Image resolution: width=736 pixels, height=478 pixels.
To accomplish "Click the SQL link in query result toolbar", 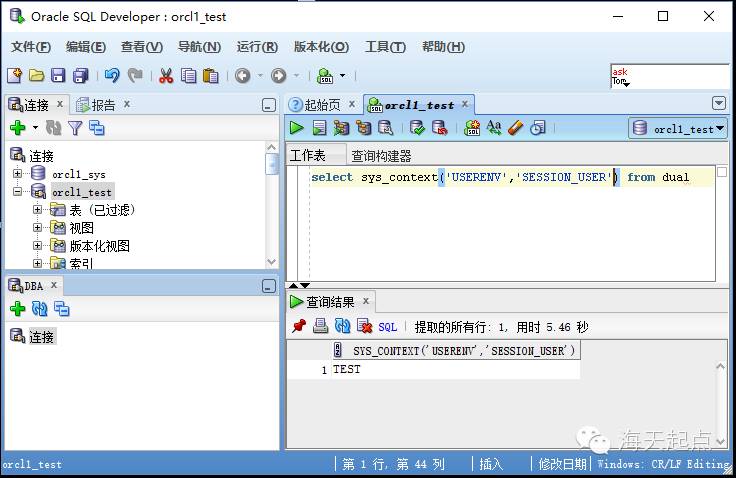I will (x=388, y=327).
